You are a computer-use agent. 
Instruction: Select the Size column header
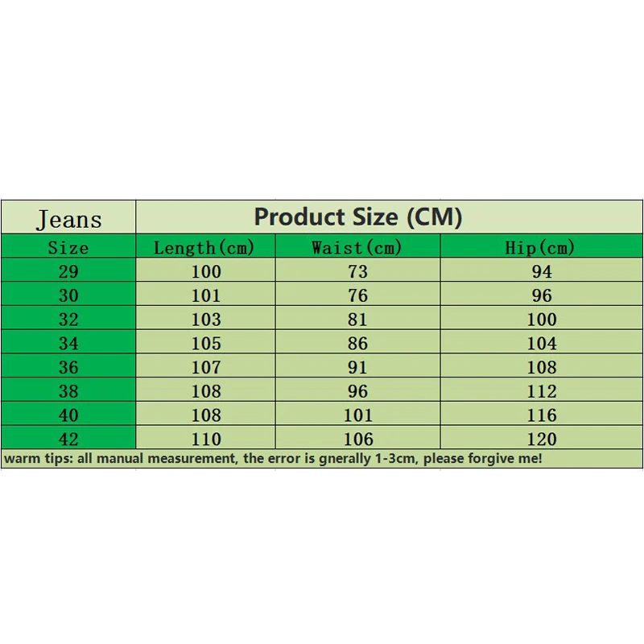(68, 247)
